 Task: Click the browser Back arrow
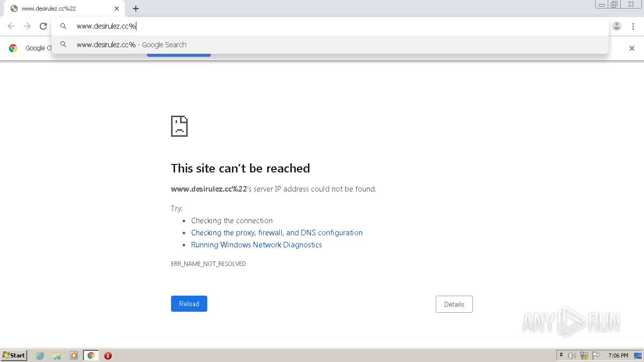click(11, 26)
